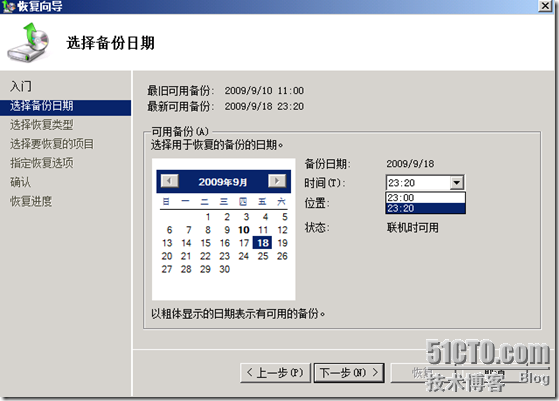Click the title bar wizard icon

[8, 6]
